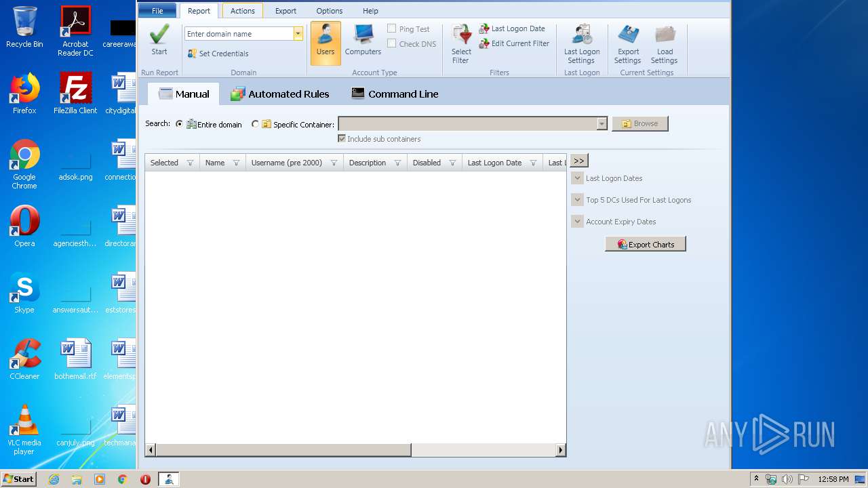Viewport: 868px width, 488px height.
Task: Open Google Chrome desktop shortcut
Action: [24, 164]
